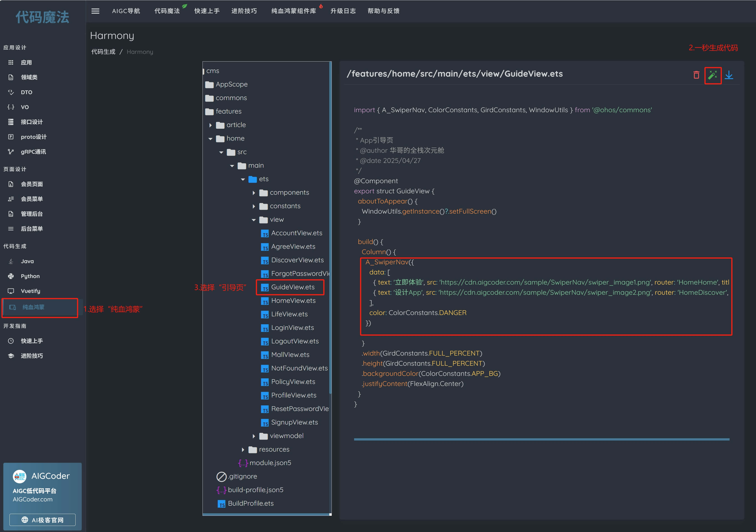Expand the viewmodel folder
This screenshot has height=532, width=756.
tap(254, 436)
